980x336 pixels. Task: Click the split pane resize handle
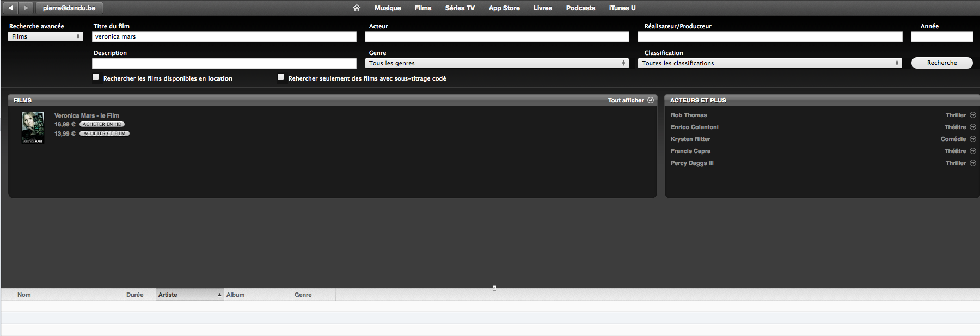(494, 288)
